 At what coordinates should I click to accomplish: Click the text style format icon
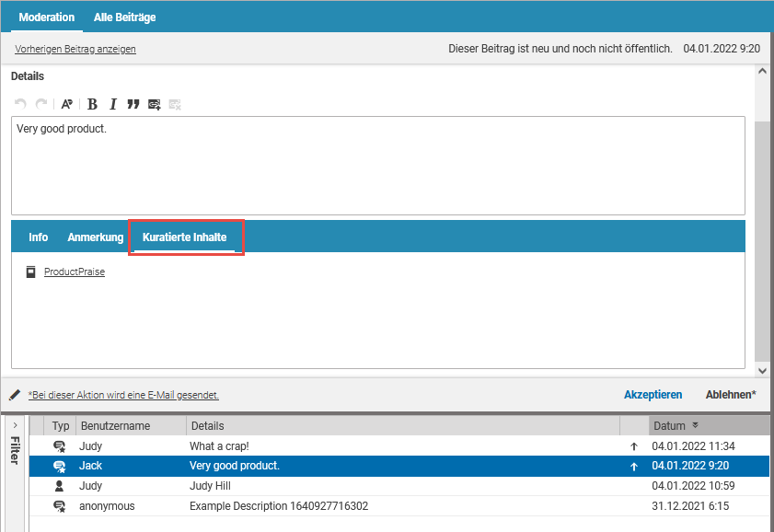coord(66,104)
